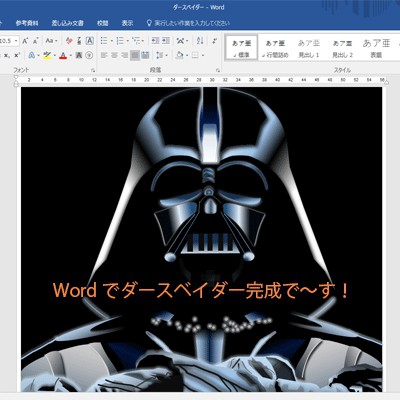400x400 pixels.
Task: Apply the 見出し 2 style
Action: point(342,48)
